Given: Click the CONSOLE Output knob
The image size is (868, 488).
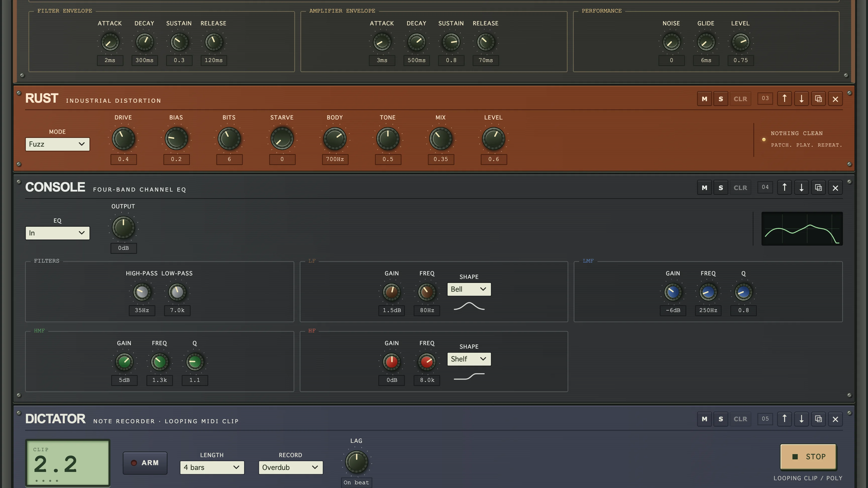Looking at the screenshot, I should (123, 227).
